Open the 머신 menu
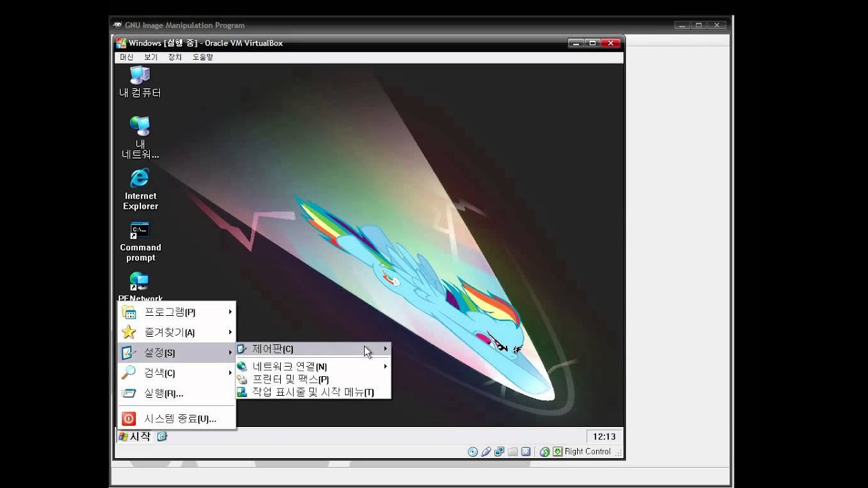 [127, 58]
